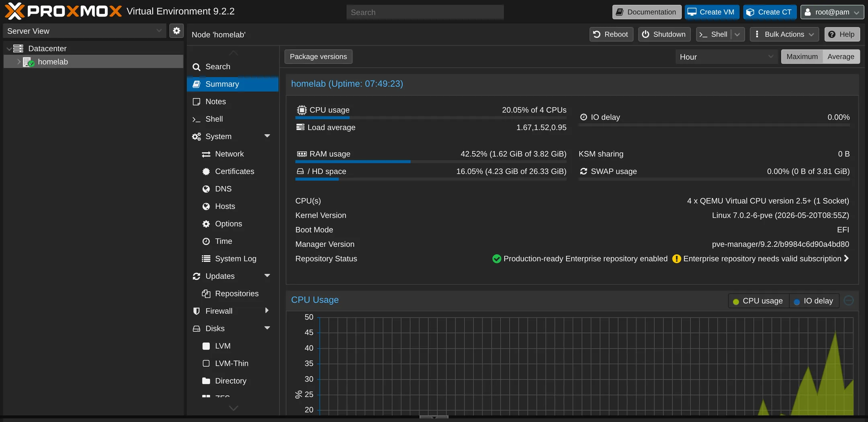Focus the top Search input field
868x422 pixels.
click(425, 12)
